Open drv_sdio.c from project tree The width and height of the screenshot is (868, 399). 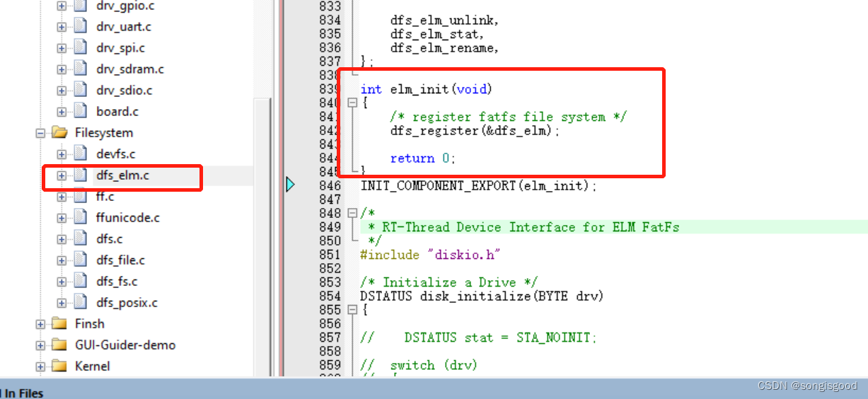click(x=124, y=91)
